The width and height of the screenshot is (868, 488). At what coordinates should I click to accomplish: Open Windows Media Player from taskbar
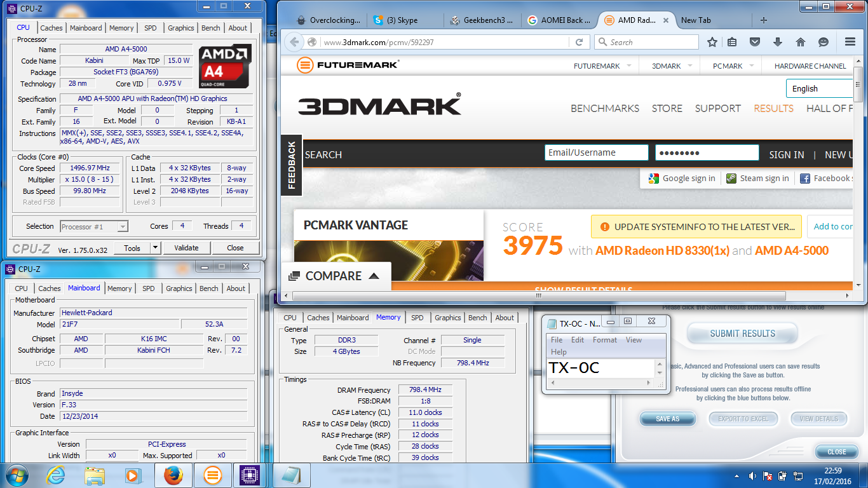tap(133, 475)
